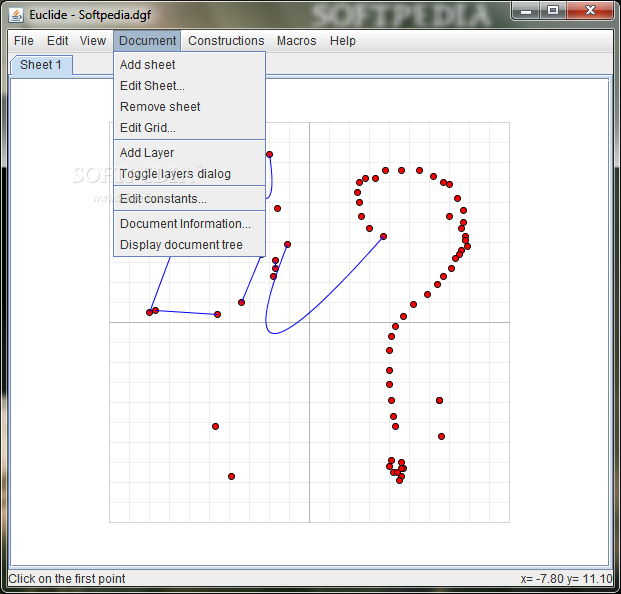The width and height of the screenshot is (621, 594).
Task: Choose Document Information... menu entry
Action: [x=189, y=223]
